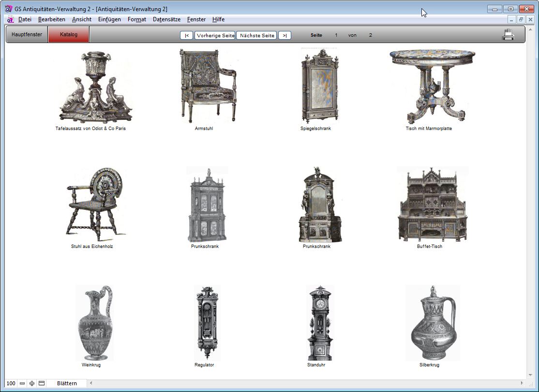Jump to first page with |< button
This screenshot has height=392, width=539.
(187, 35)
